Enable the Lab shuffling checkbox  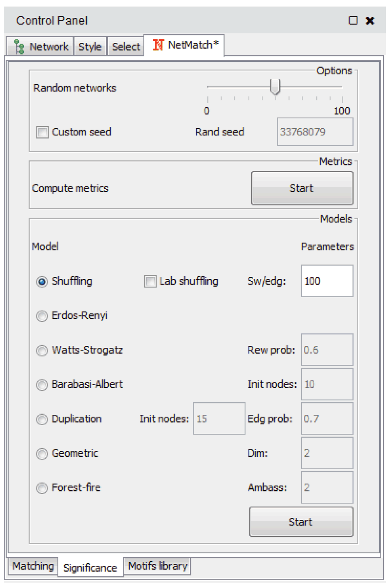pos(150,281)
